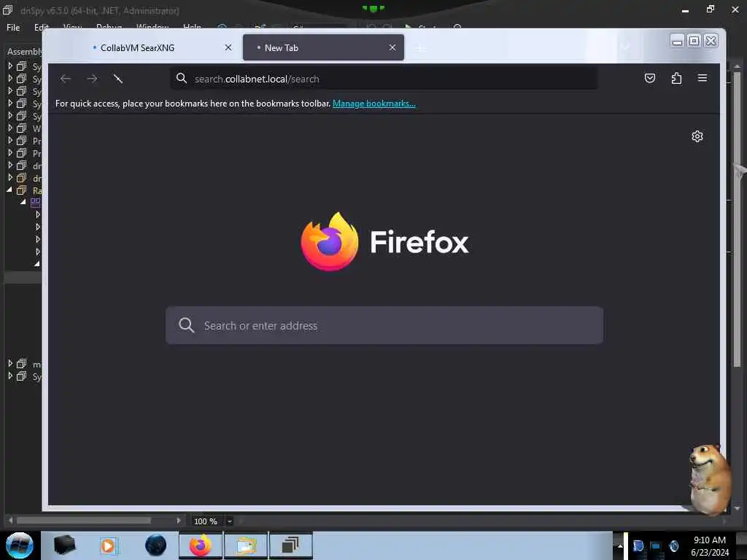
Task: Close the New Tab tab
Action: [x=392, y=47]
